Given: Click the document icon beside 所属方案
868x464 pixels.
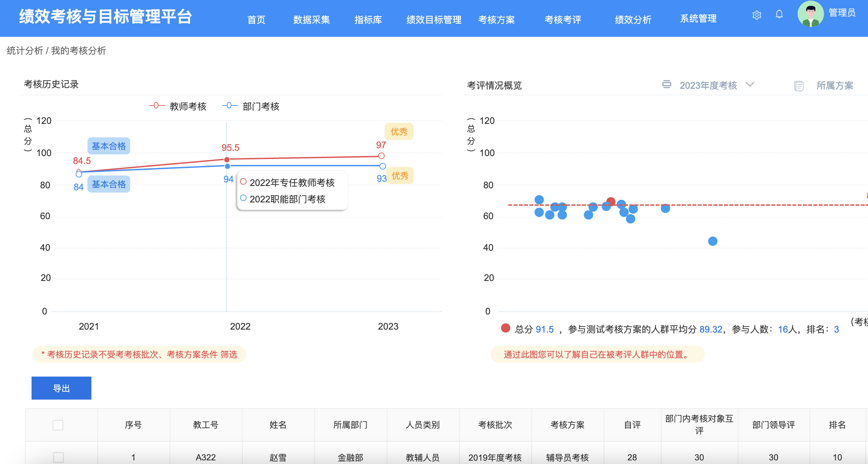Looking at the screenshot, I should [x=799, y=86].
